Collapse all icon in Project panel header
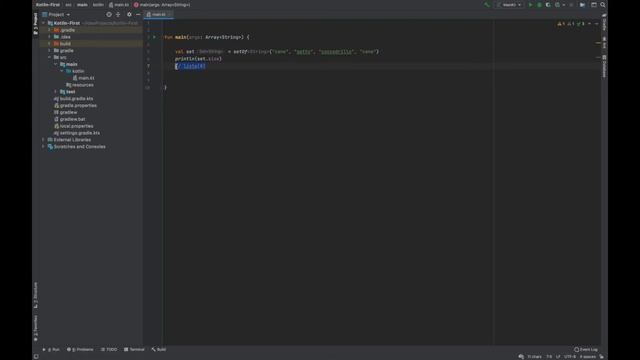Viewport: 640px width, 360px height. pos(118,14)
